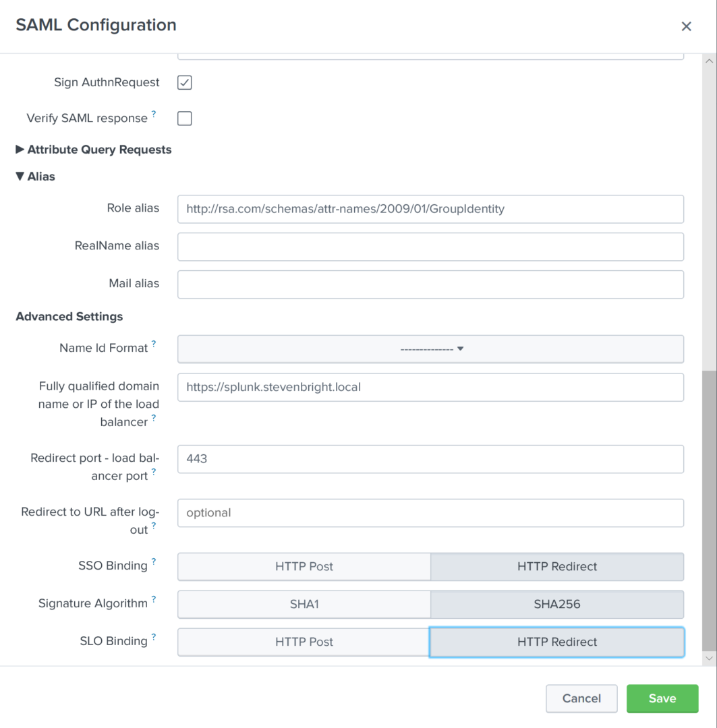The width and height of the screenshot is (717, 728).
Task: Click help icon next to SSO Binding
Action: pos(154,562)
